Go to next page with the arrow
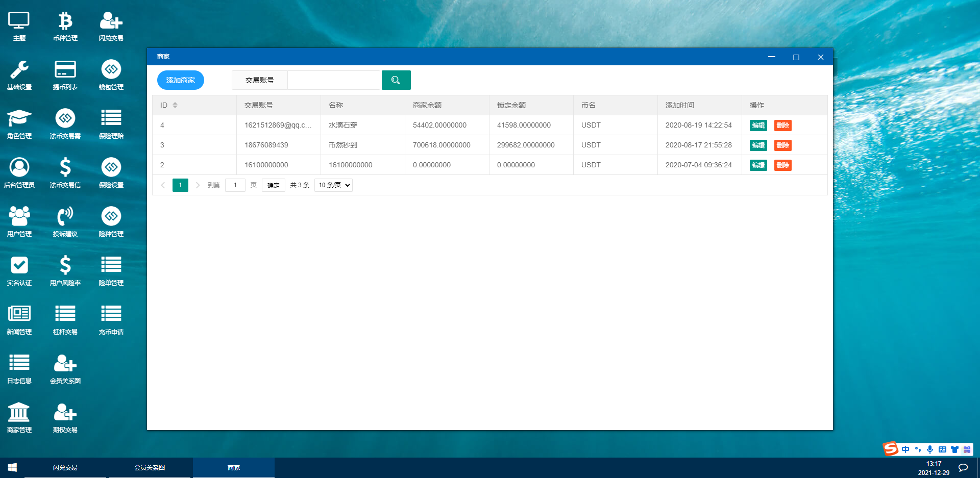 pos(198,185)
